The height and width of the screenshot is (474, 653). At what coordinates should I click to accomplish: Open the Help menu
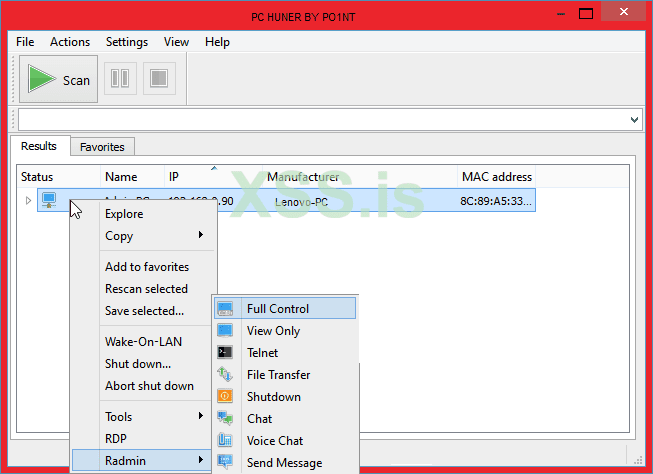[x=217, y=42]
